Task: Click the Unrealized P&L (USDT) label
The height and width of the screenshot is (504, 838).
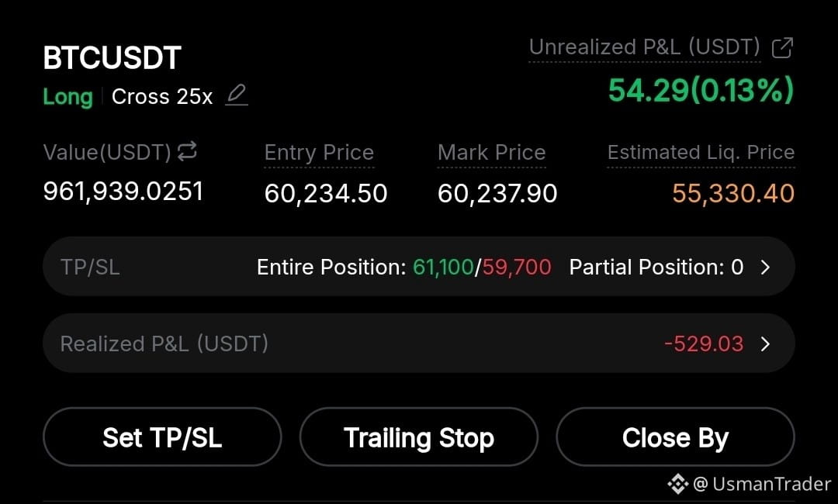Action: coord(645,47)
